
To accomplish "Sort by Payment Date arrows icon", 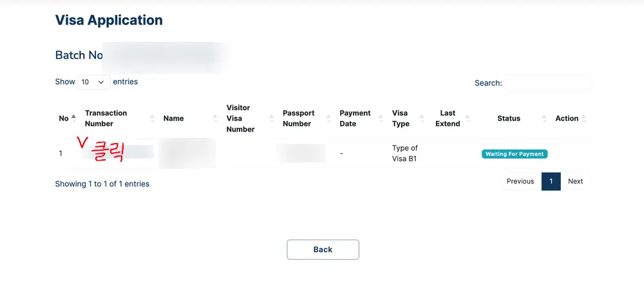I will tap(381, 119).
